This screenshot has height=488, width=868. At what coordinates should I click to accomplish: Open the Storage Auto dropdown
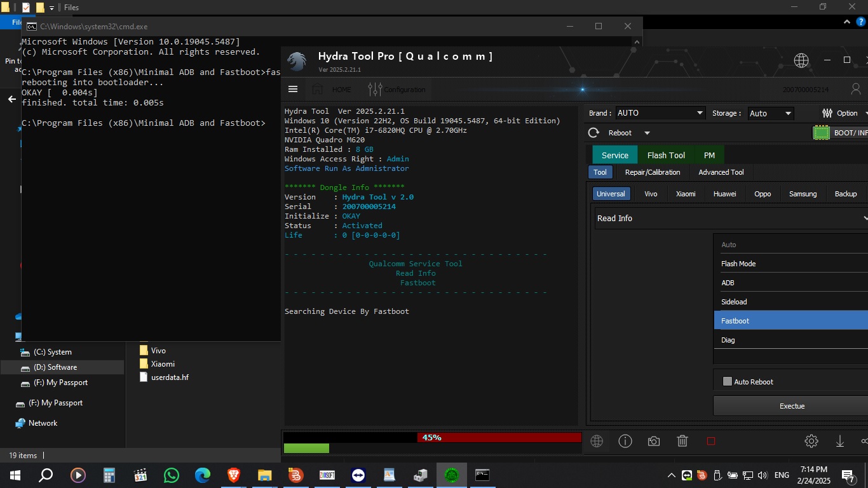pyautogui.click(x=771, y=113)
